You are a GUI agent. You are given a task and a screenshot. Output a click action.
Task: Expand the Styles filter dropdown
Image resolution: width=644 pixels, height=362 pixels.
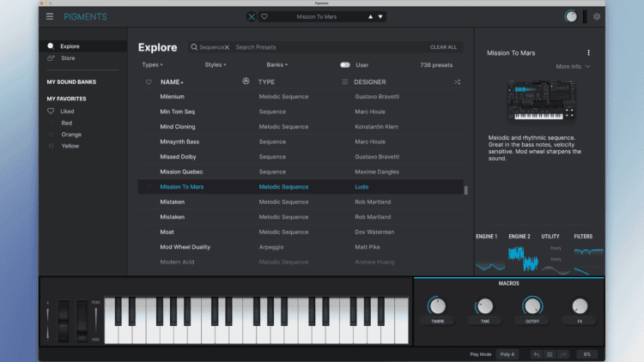216,65
